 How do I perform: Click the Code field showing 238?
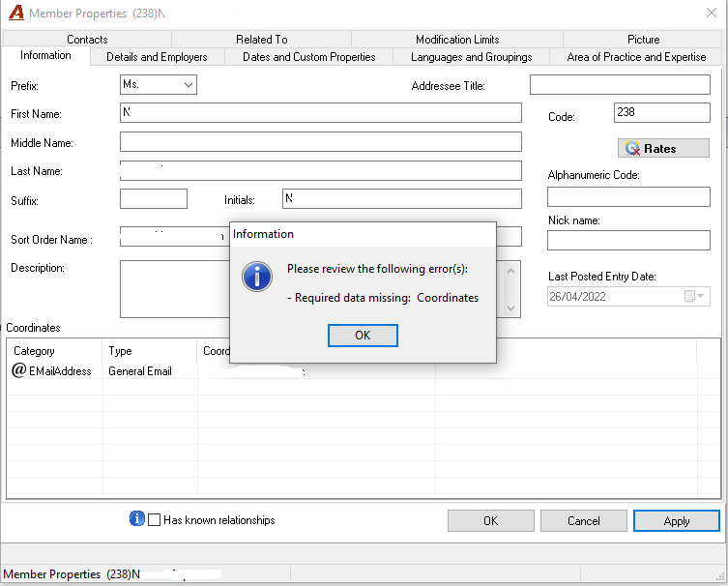click(x=662, y=113)
